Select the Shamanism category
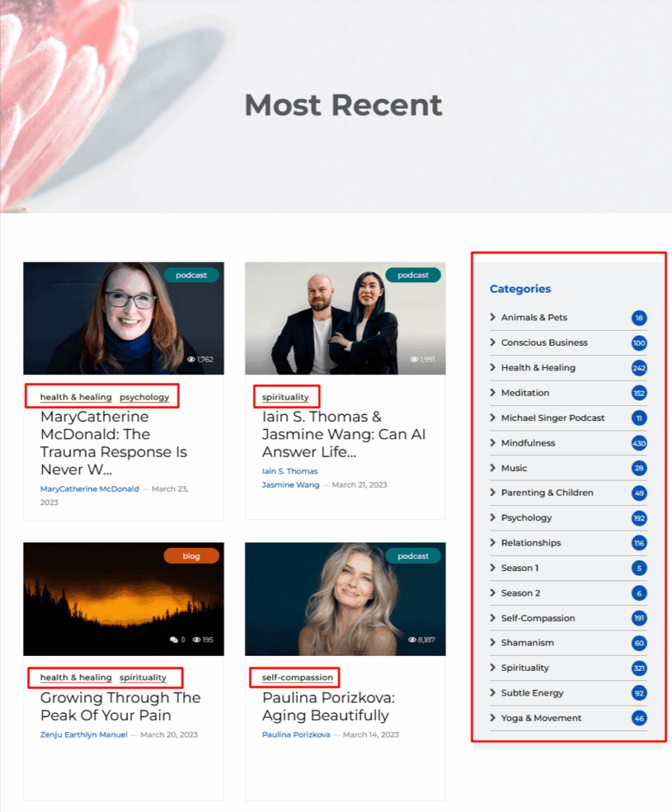 coord(529,643)
